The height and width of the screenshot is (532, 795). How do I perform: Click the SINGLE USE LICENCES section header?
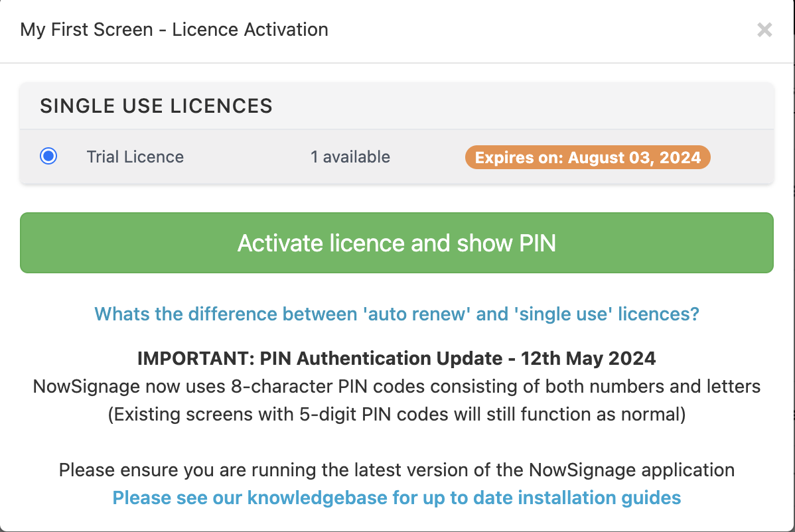(157, 105)
